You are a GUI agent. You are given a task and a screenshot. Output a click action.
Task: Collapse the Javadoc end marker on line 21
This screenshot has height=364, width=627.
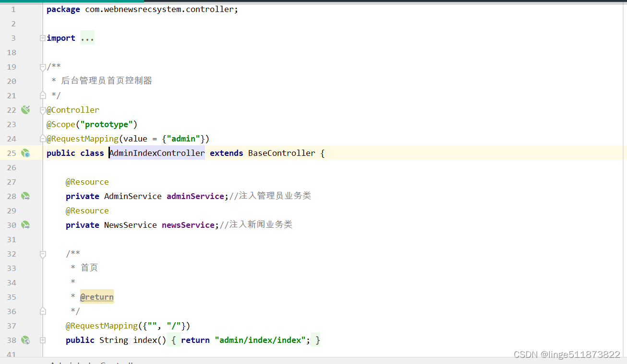[x=43, y=95]
